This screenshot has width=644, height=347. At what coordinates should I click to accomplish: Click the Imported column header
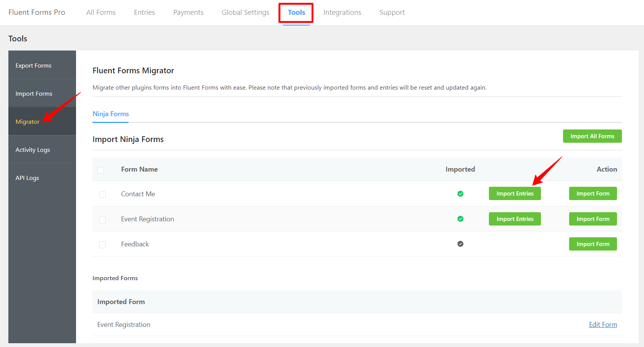460,169
